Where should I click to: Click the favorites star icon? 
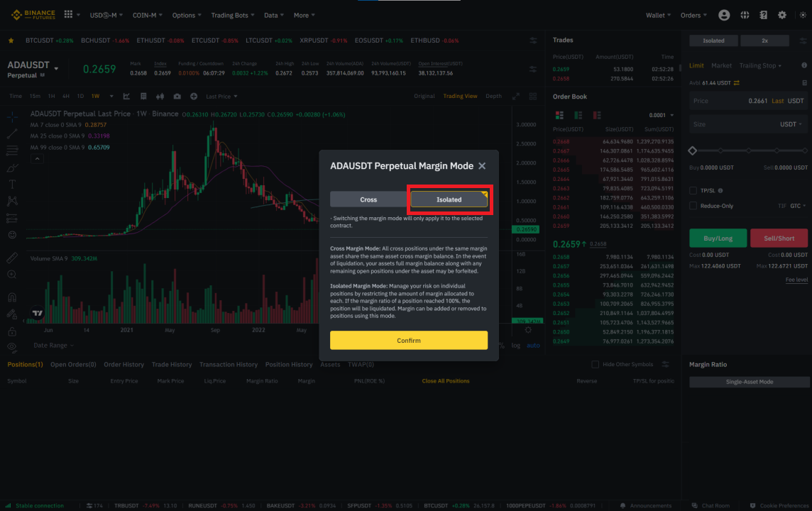(11, 40)
